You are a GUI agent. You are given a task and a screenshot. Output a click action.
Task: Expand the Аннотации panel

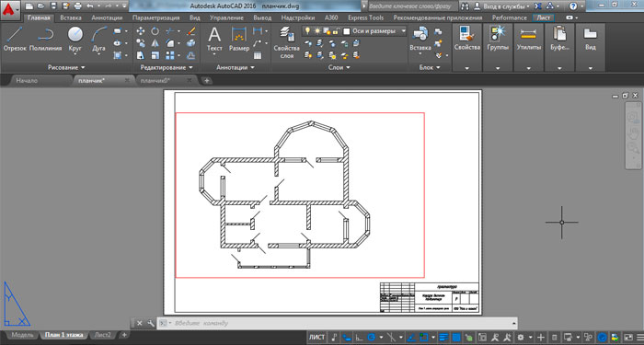(x=236, y=67)
